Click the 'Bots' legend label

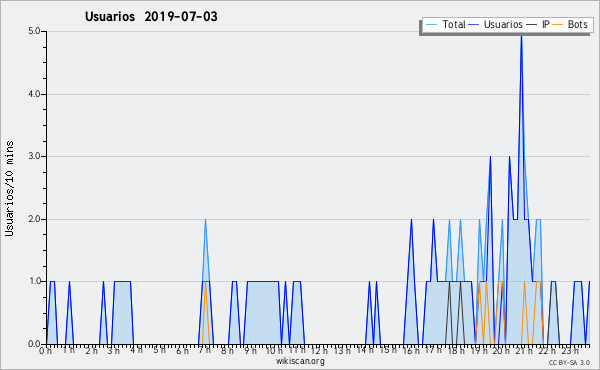click(577, 24)
